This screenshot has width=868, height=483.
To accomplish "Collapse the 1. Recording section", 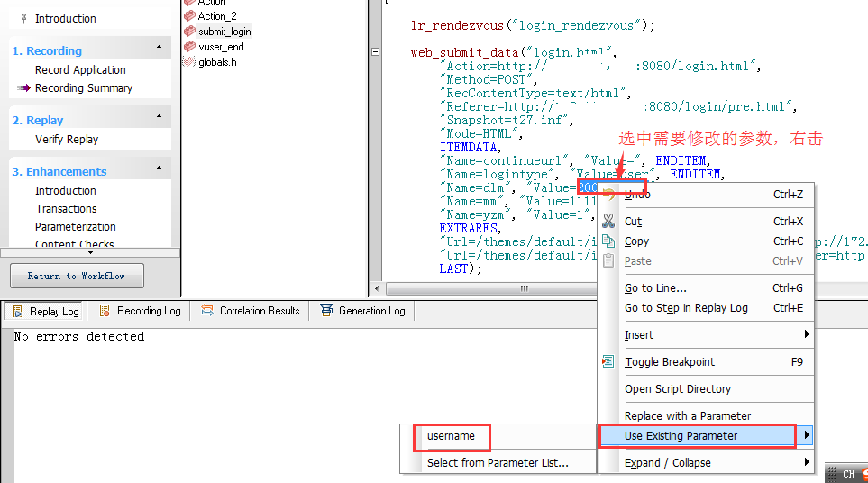I will click(x=160, y=48).
